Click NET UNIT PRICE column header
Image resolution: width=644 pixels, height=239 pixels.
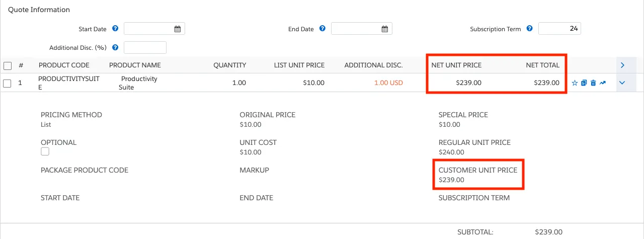456,65
